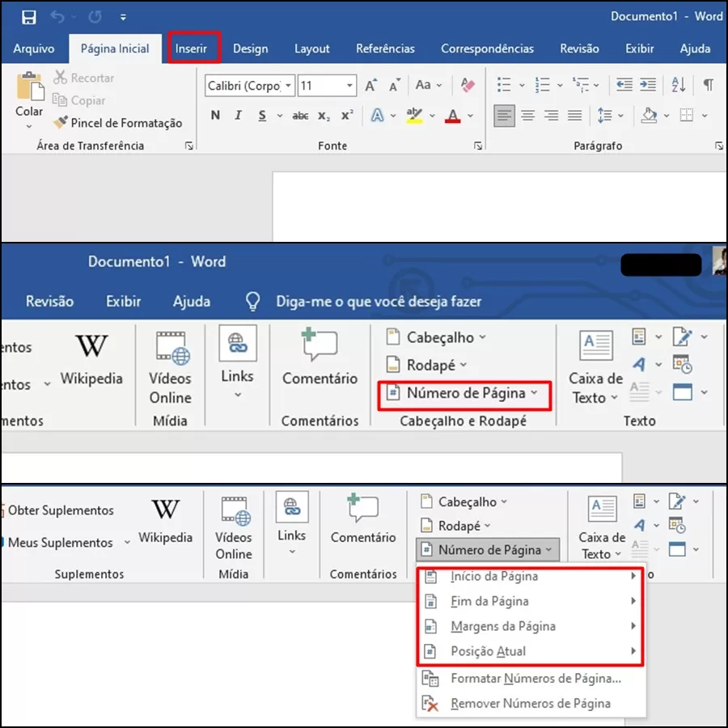The height and width of the screenshot is (728, 728).
Task: Choose Início da Página menu item
Action: 530,576
